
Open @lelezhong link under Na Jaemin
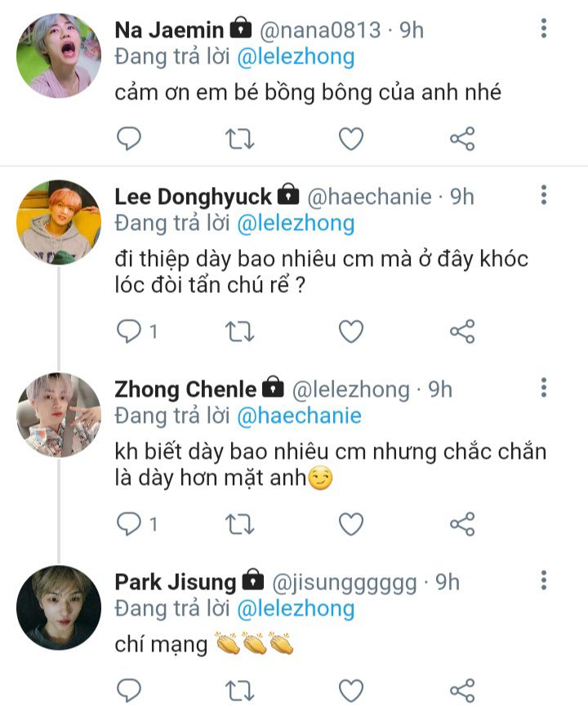point(296,56)
